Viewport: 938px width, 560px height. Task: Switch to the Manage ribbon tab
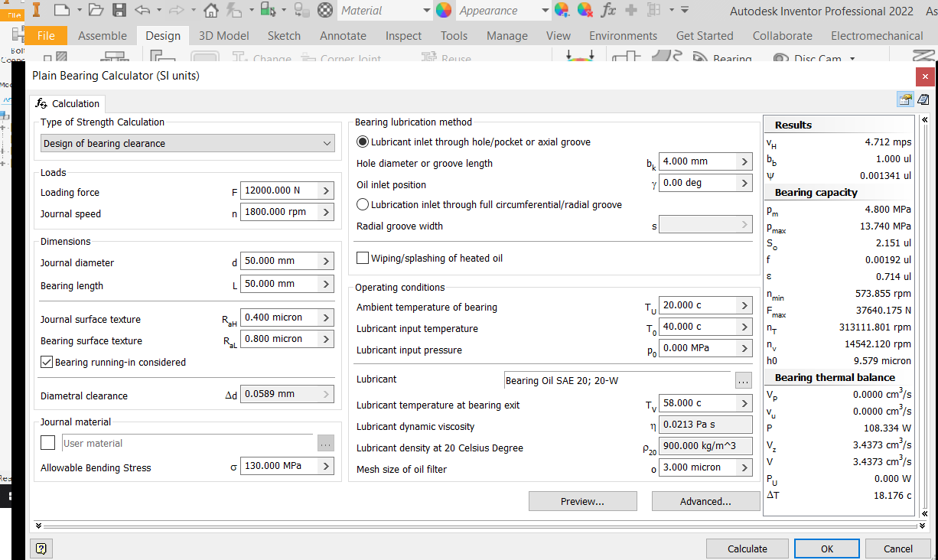(x=507, y=35)
